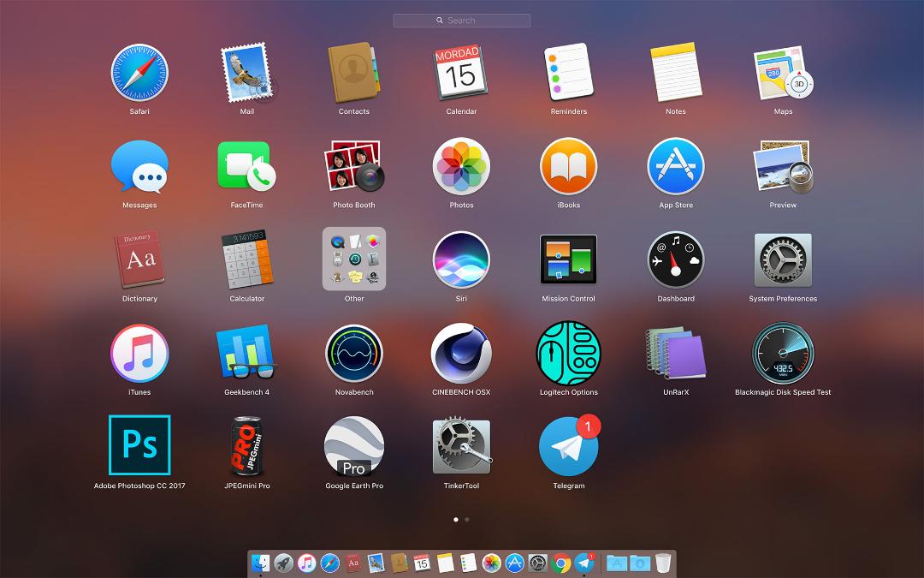Open the Downloads folder stack in the Dock

coord(639,563)
